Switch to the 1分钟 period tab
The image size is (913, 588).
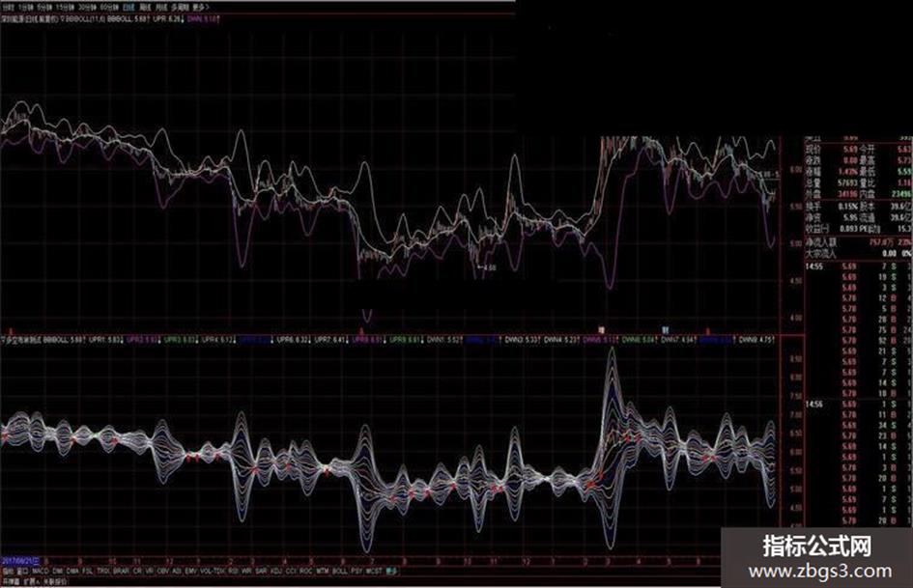24,7
